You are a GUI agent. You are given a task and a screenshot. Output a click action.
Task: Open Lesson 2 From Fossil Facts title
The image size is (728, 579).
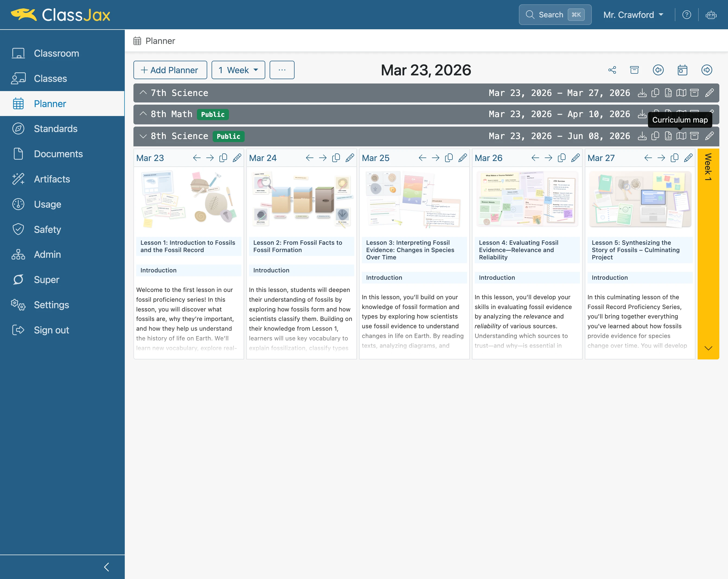point(301,246)
